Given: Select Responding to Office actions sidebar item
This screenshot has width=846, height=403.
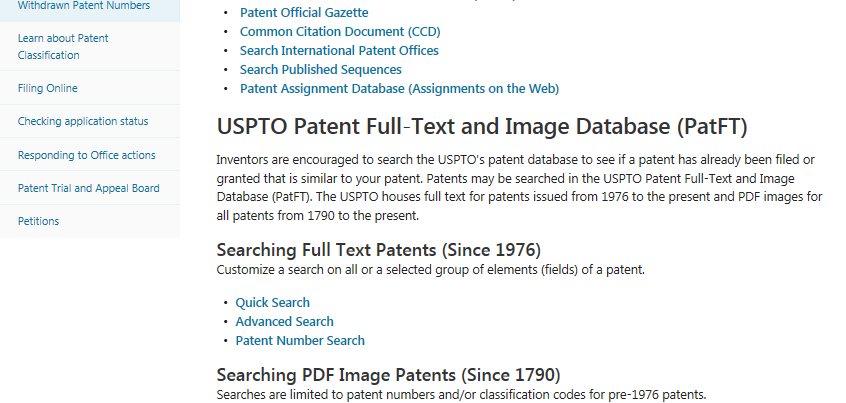Looking at the screenshot, I should point(86,155).
